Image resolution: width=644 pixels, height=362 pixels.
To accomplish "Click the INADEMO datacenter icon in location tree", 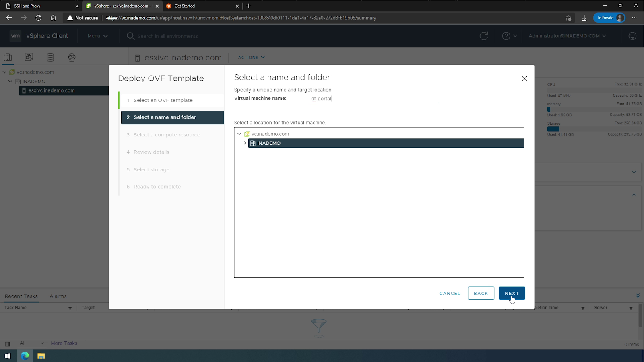I will [253, 143].
